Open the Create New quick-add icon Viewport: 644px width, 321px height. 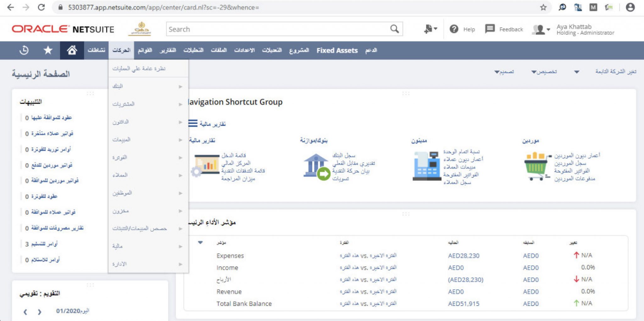pyautogui.click(x=428, y=29)
